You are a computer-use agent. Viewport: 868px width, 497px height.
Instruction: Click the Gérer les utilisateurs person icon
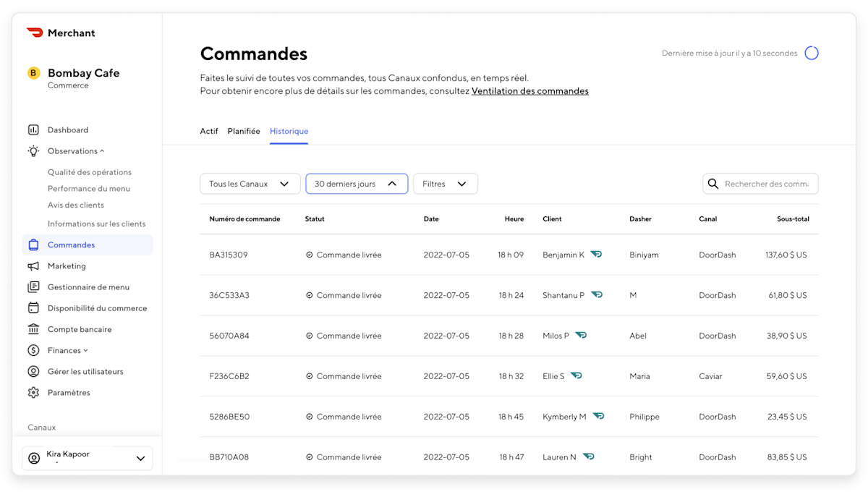pos(33,371)
